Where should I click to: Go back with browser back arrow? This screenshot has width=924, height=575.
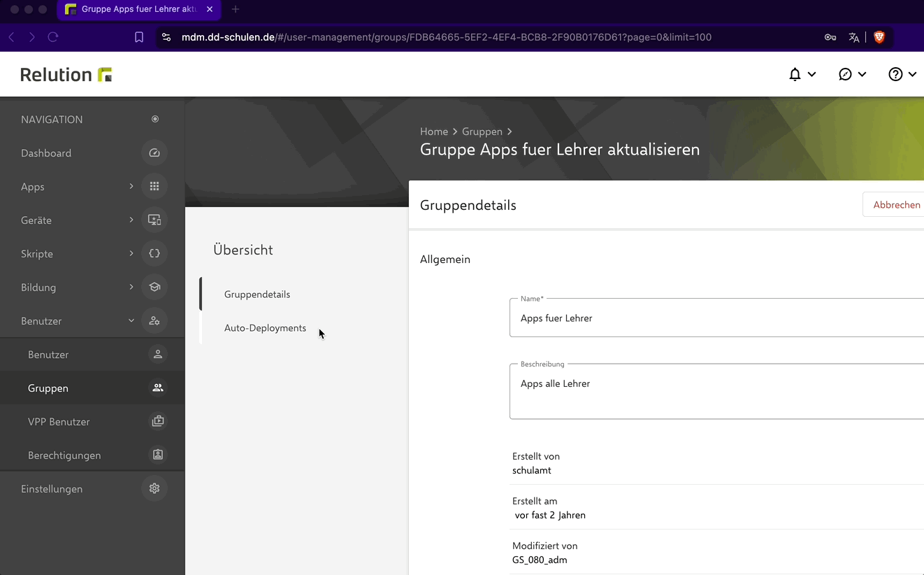pos(12,38)
